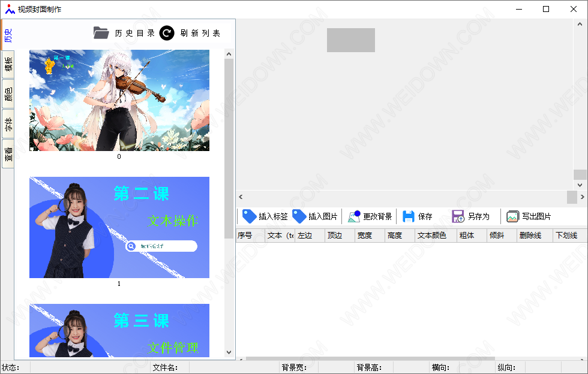This screenshot has width=588, height=374.
Task: Click the 文本 column header
Action: click(x=280, y=236)
